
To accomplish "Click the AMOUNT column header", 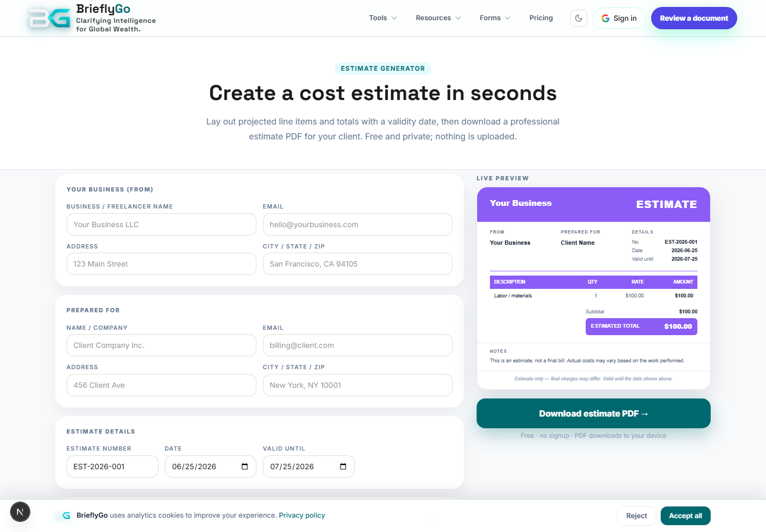I will click(x=683, y=282).
